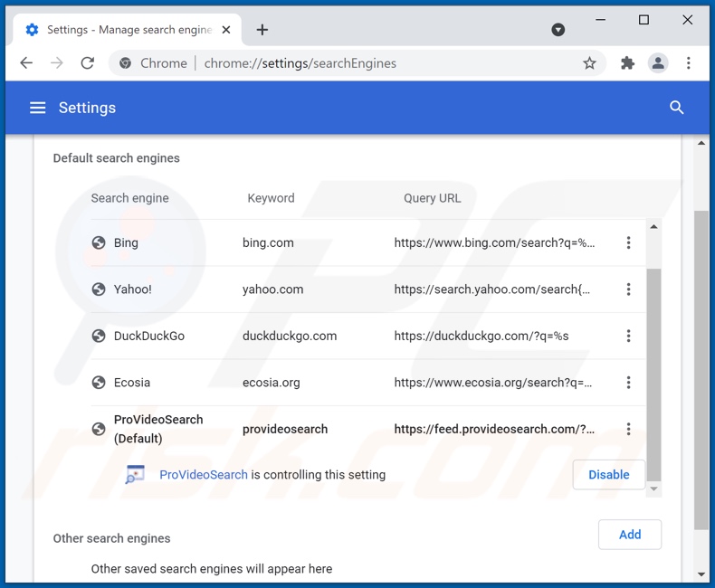Open more actions for Ecosia
715x588 pixels.
pos(628,383)
